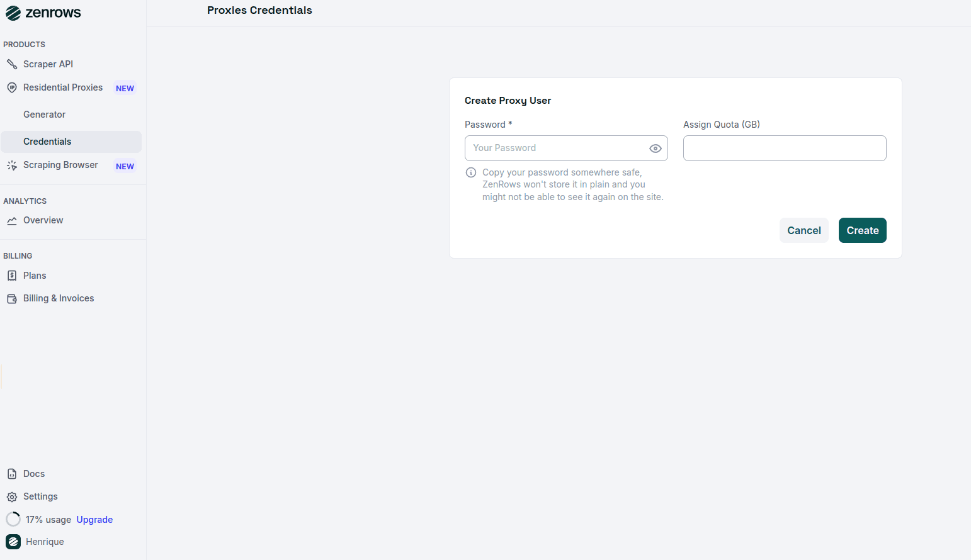Image resolution: width=971 pixels, height=560 pixels.
Task: Open Scraping Browser page
Action: click(x=60, y=165)
